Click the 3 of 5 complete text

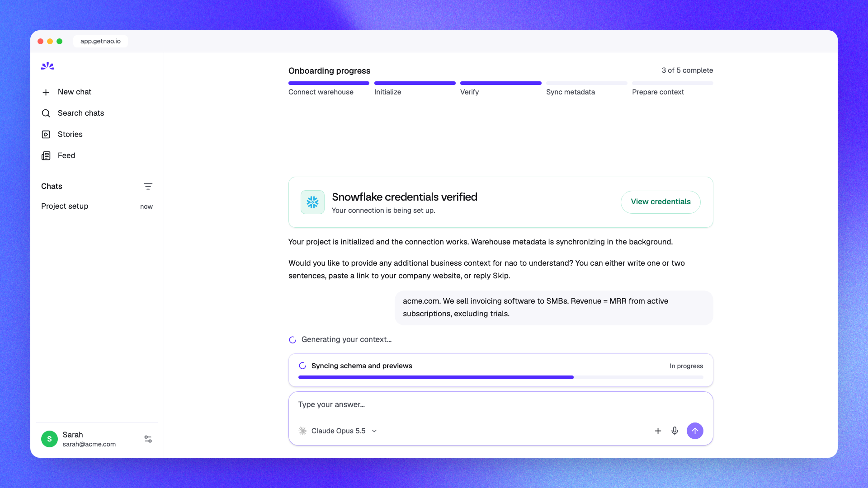[x=687, y=70]
